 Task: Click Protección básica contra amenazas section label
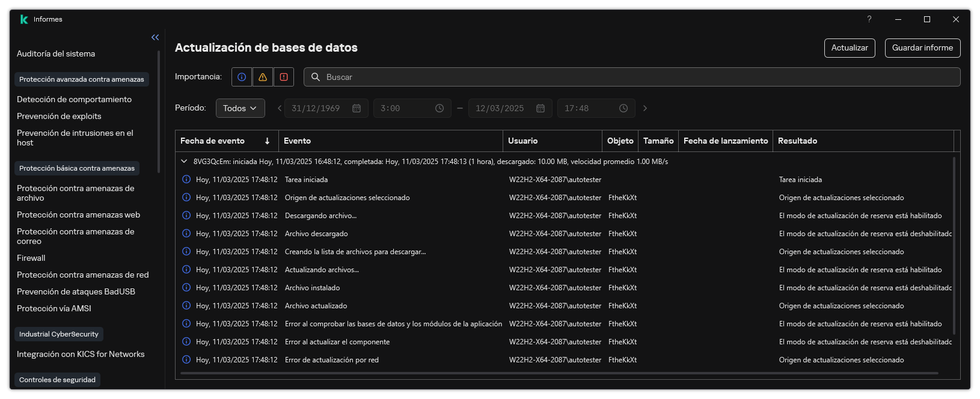77,168
